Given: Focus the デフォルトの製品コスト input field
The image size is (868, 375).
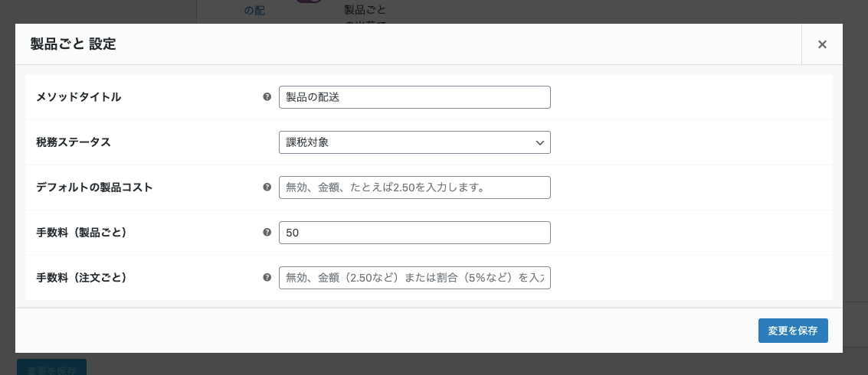Looking at the screenshot, I should (x=414, y=187).
